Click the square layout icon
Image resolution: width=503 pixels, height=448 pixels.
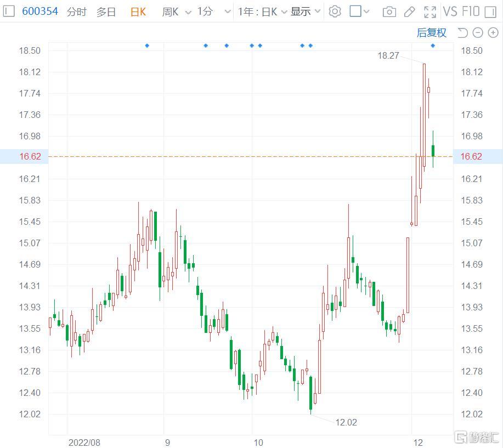(x=355, y=11)
